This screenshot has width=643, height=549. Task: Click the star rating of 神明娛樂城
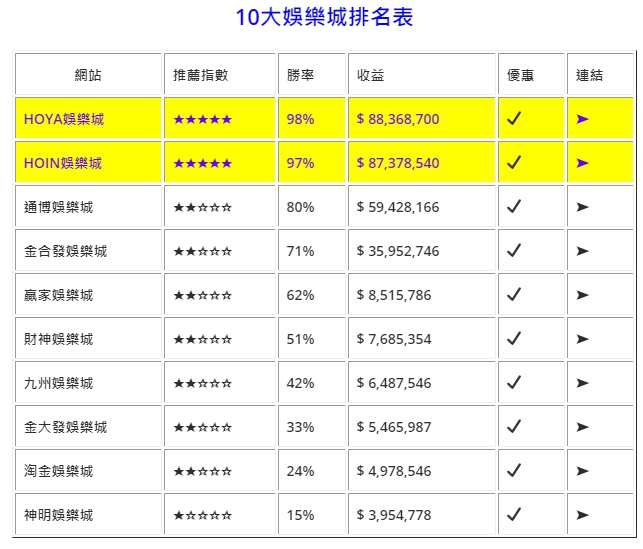[x=203, y=515]
